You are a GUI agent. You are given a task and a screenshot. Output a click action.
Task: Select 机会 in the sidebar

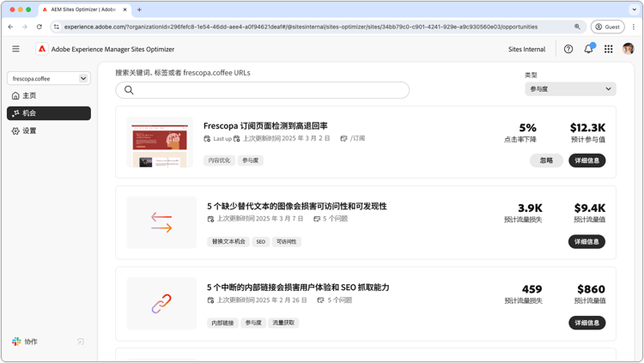(48, 113)
